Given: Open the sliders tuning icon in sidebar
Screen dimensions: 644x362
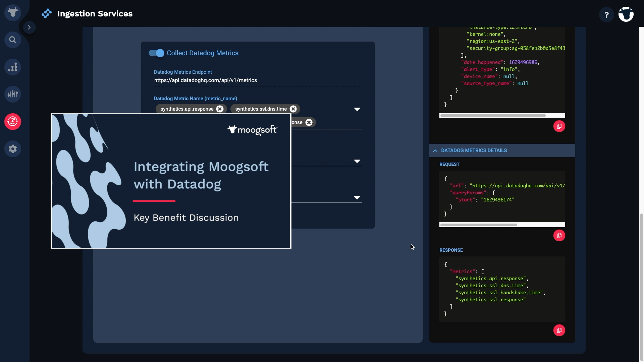Looking at the screenshot, I should [13, 94].
